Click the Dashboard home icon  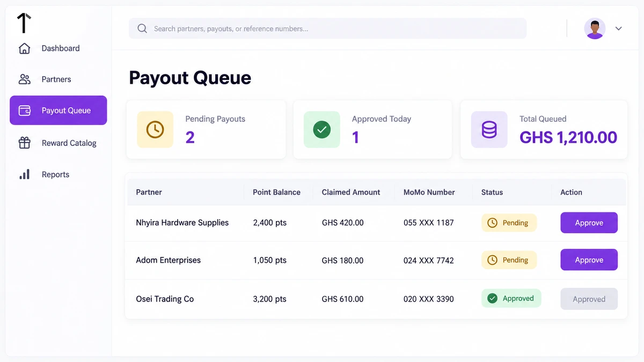24,48
